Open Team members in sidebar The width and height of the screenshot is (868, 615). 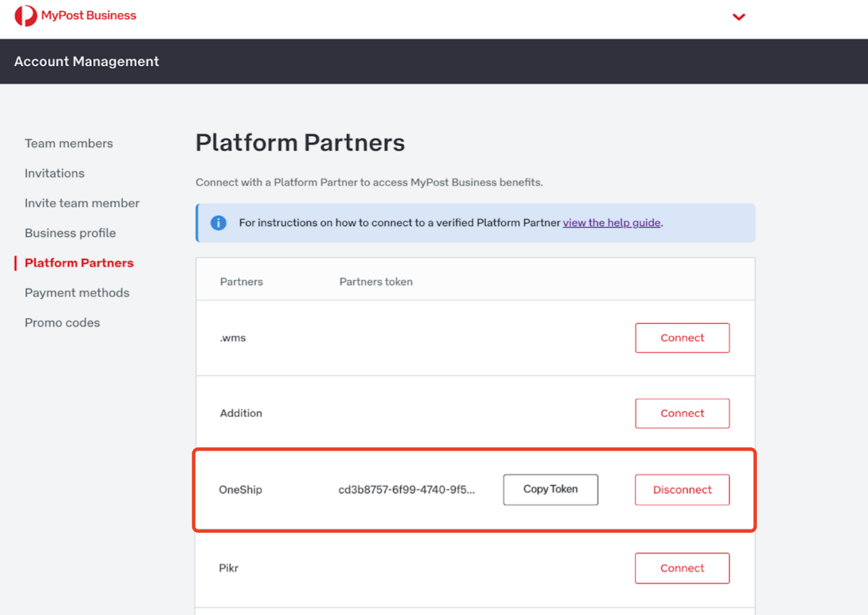click(69, 143)
